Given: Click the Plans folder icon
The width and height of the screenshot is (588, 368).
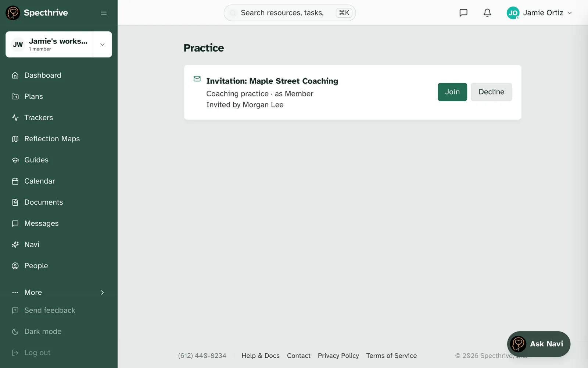Looking at the screenshot, I should coord(15,96).
